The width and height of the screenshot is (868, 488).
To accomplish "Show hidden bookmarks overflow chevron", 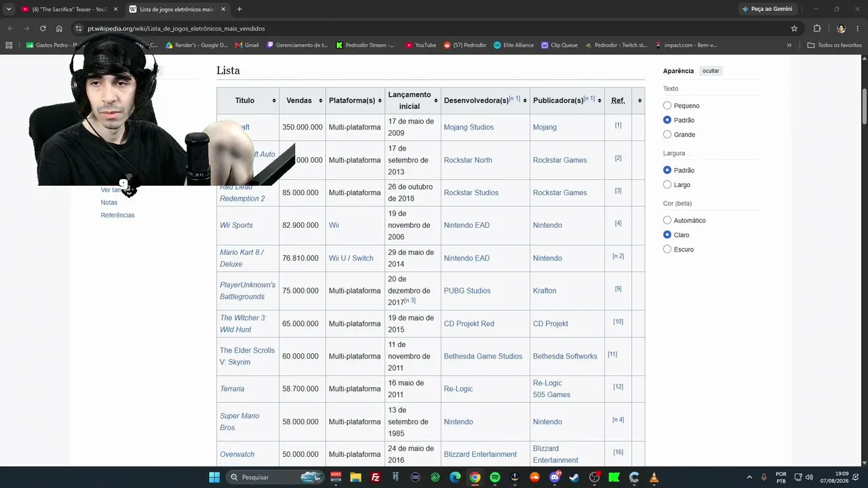I will pos(789,45).
